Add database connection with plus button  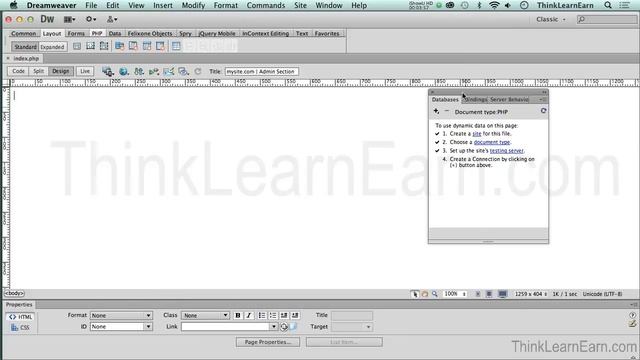[x=436, y=111]
